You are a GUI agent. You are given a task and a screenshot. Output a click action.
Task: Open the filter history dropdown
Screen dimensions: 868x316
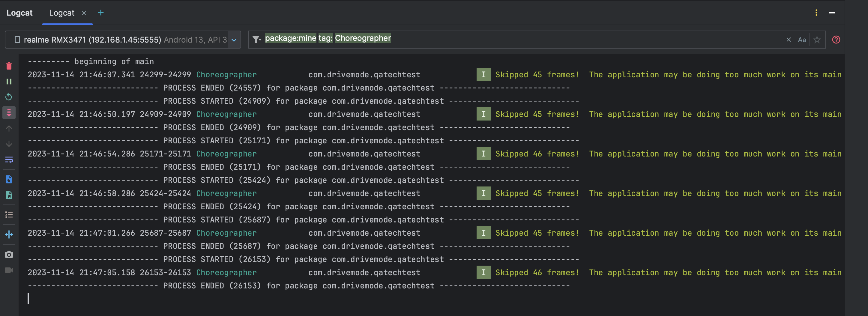257,39
